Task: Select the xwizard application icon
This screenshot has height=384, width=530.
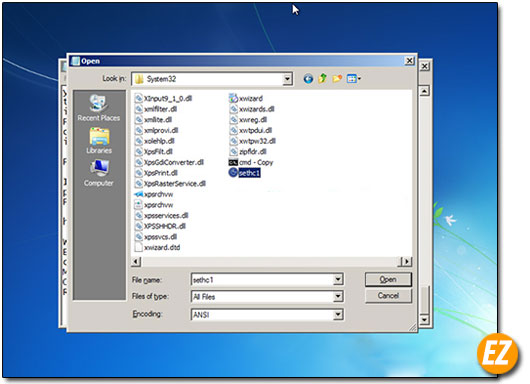Action: point(234,98)
